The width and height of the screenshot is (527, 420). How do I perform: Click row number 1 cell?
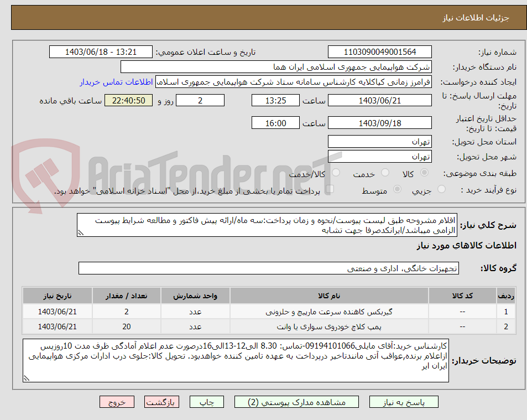(x=506, y=312)
